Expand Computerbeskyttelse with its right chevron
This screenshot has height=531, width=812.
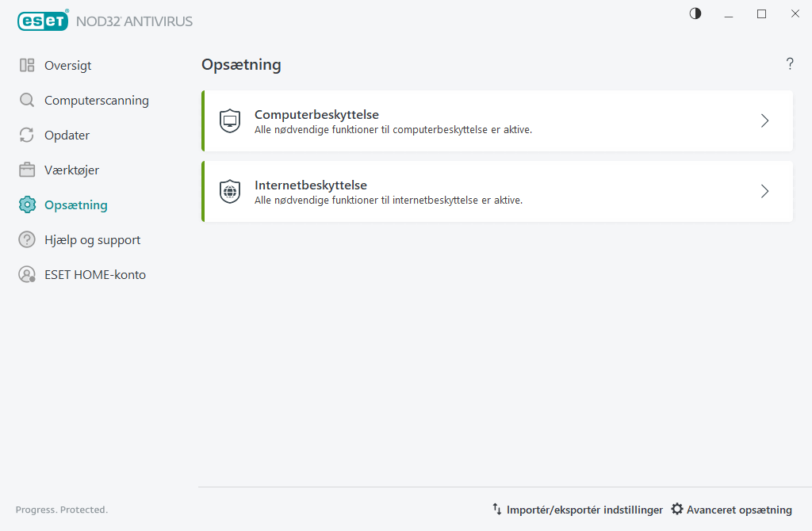point(764,121)
